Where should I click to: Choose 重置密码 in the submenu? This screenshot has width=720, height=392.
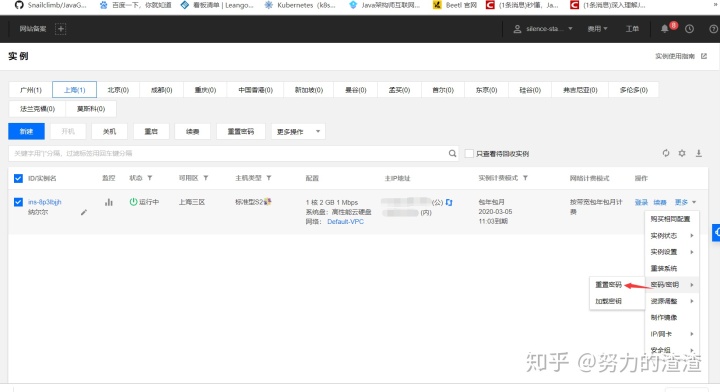tap(608, 285)
